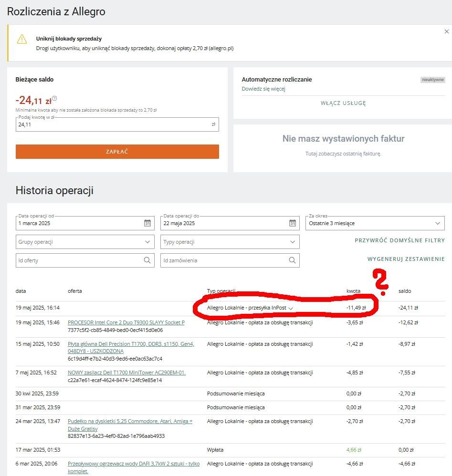Open the Za okres period dropdown
Screen dimensions: 452x476
point(375,223)
